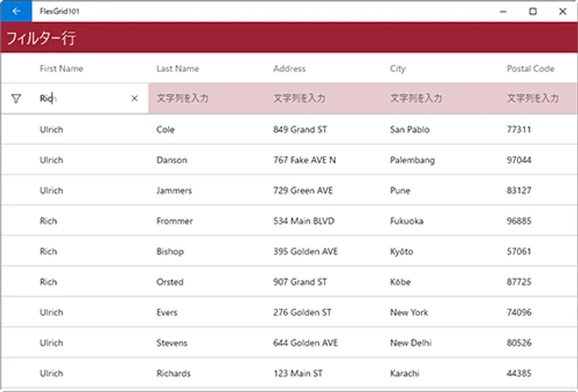Maximize the FlexGrid101 window

[533, 11]
